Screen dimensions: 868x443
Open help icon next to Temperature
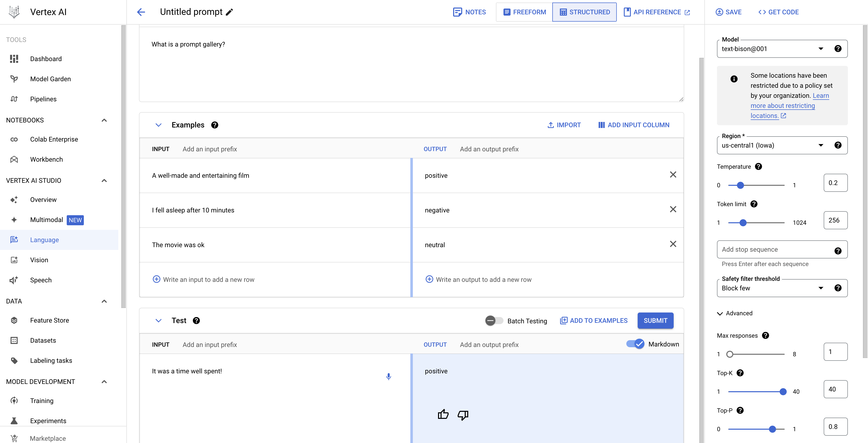(758, 167)
